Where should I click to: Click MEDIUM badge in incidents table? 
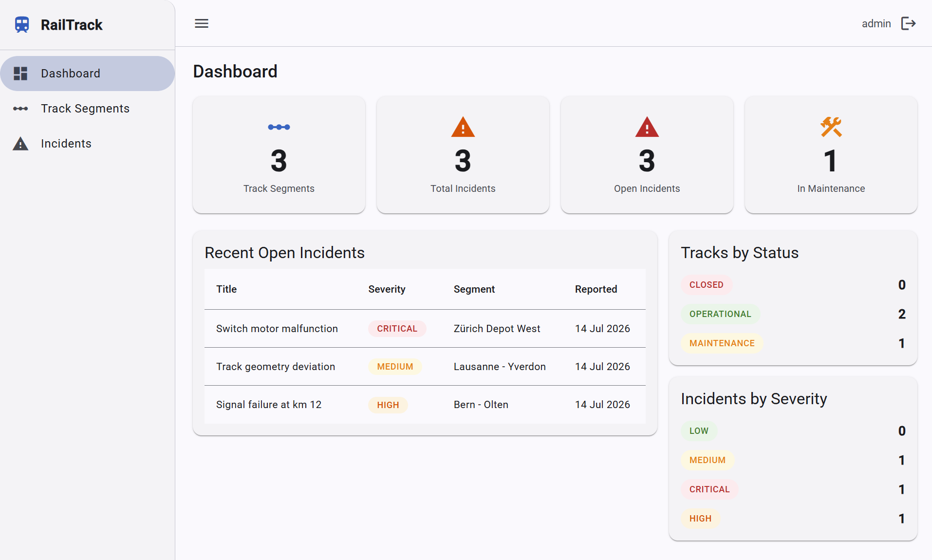point(395,367)
